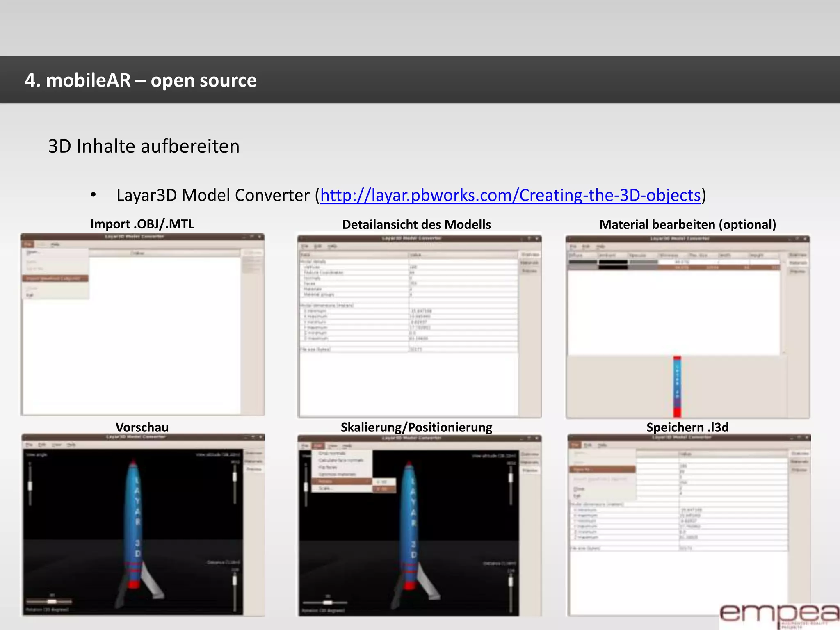The height and width of the screenshot is (630, 840).
Task: Open the layar.pbworks.com Creating-the-3D-objects link
Action: point(510,195)
